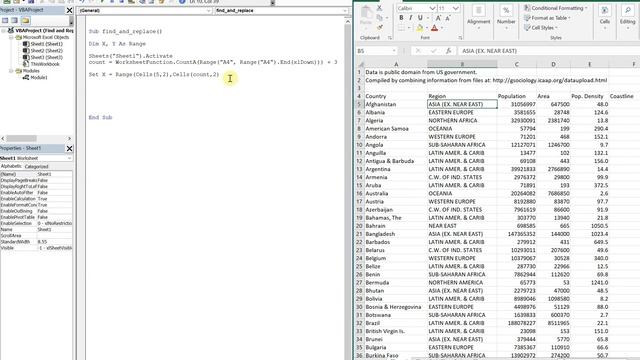
Task: Click the Format Painter icon
Action: [x=380, y=27]
